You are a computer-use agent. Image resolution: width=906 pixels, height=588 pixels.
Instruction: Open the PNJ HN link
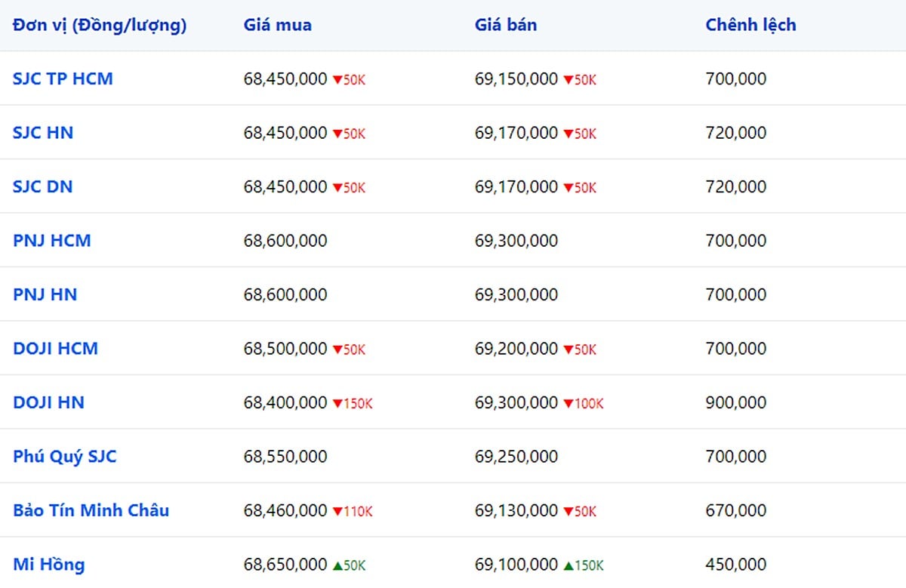click(45, 294)
